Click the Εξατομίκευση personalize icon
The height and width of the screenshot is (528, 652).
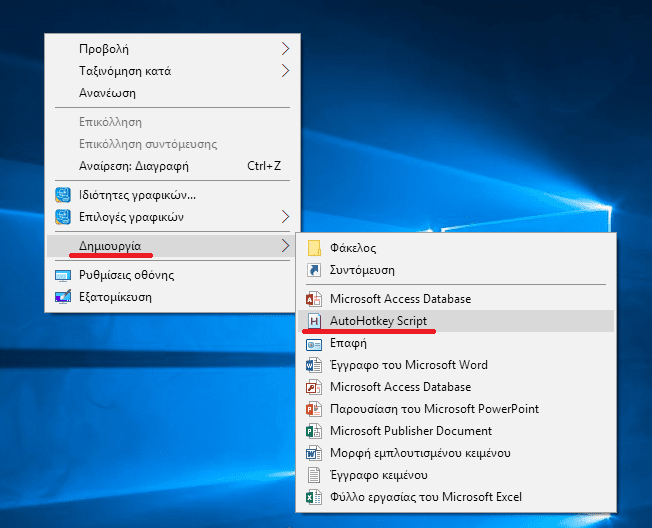click(x=63, y=297)
